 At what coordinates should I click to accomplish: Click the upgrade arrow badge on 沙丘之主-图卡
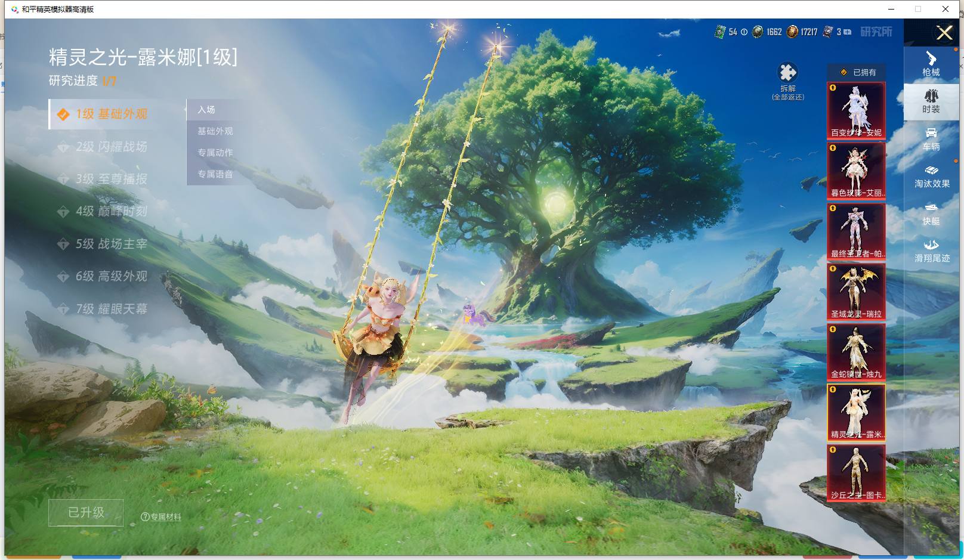[833, 450]
